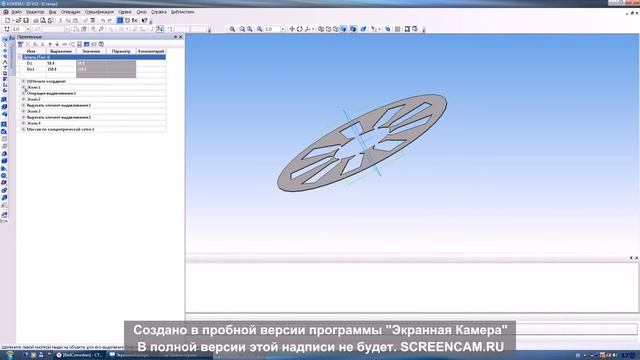Activate the context help pointer icon
Viewport: 640px width, 360px height.
144,20
